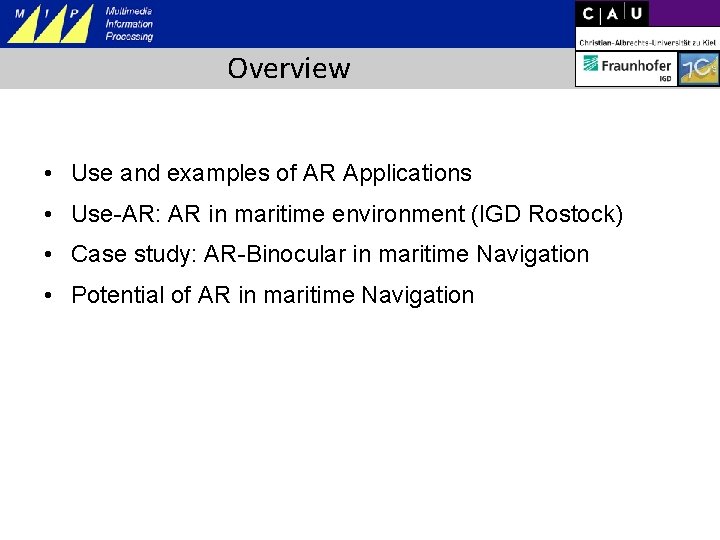Click the word 'AR-Binocular' in third bullet
This screenshot has width=720, height=540.
(x=275, y=254)
